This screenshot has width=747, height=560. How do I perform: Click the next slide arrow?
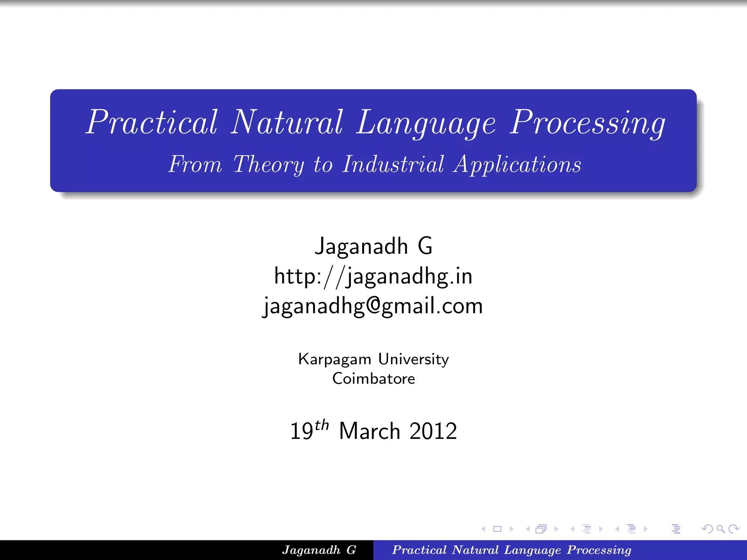pyautogui.click(x=512, y=529)
